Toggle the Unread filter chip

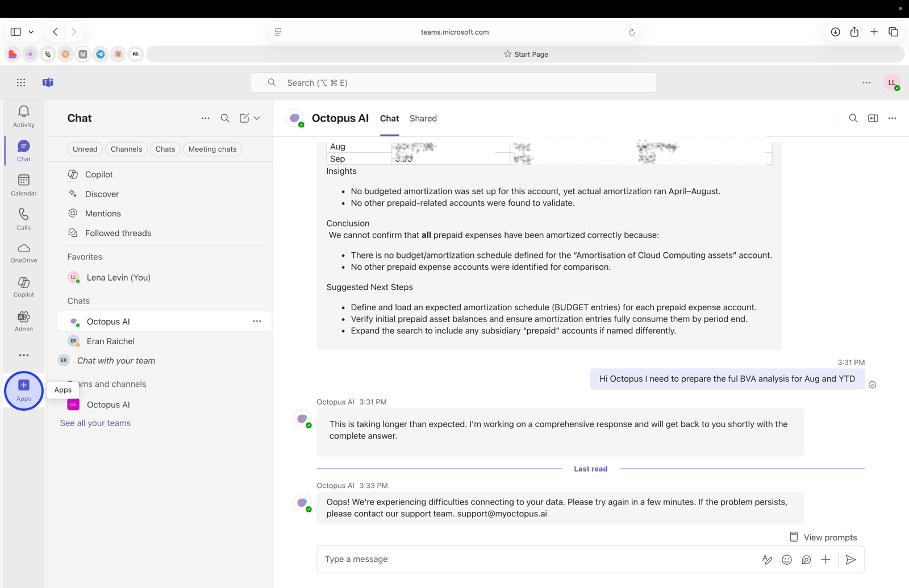click(x=85, y=149)
